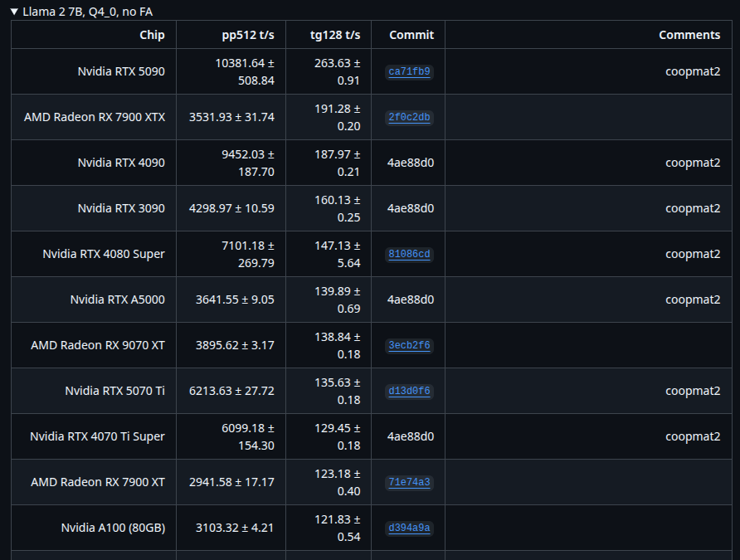Image resolution: width=740 pixels, height=560 pixels.
Task: Click coopmat2 comment in RTX 5070 Ti row
Action: 693,391
